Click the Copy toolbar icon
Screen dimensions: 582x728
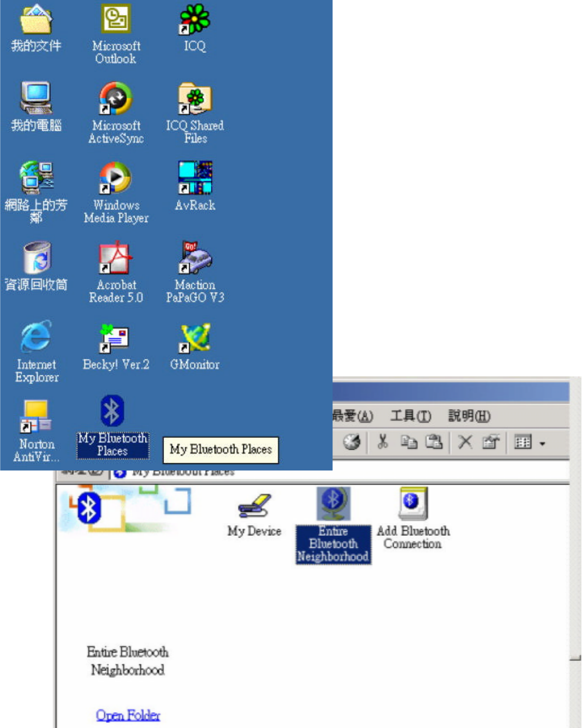408,442
